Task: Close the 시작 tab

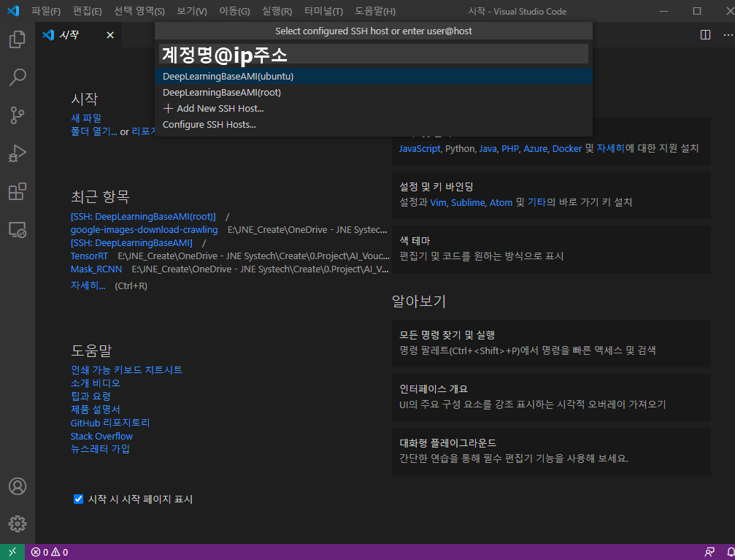Action: click(x=110, y=35)
